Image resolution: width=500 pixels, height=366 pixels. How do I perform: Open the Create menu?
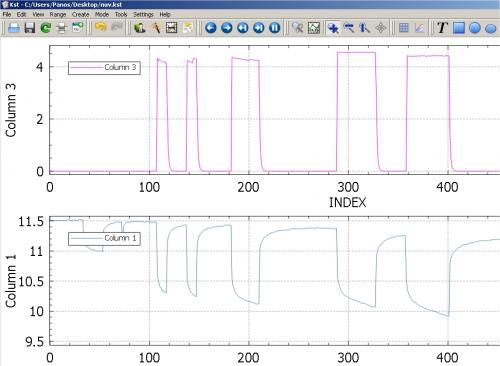click(x=80, y=14)
